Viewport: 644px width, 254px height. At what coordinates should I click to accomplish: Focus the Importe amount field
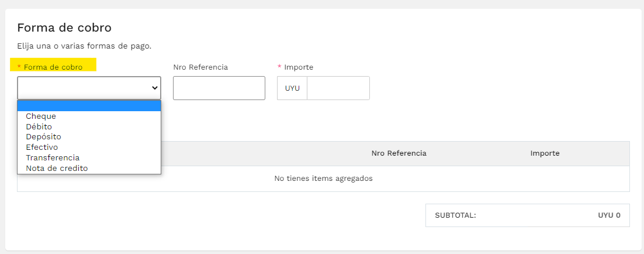pyautogui.click(x=338, y=88)
